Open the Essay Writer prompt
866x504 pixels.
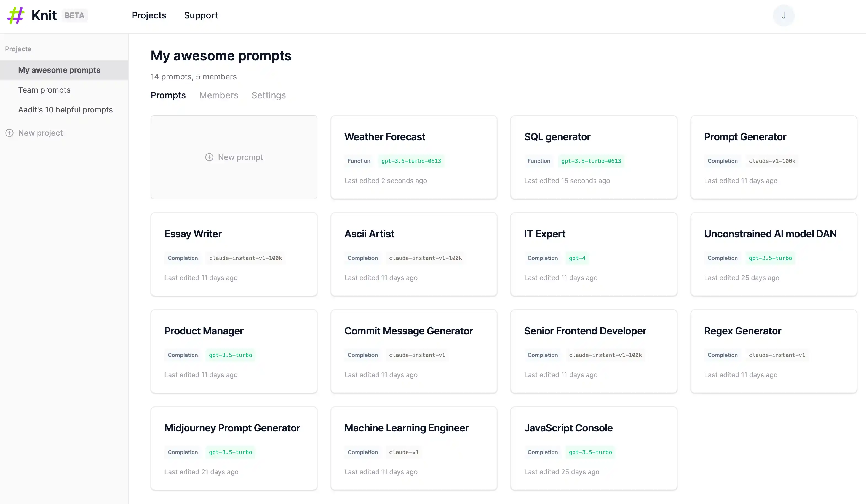234,254
